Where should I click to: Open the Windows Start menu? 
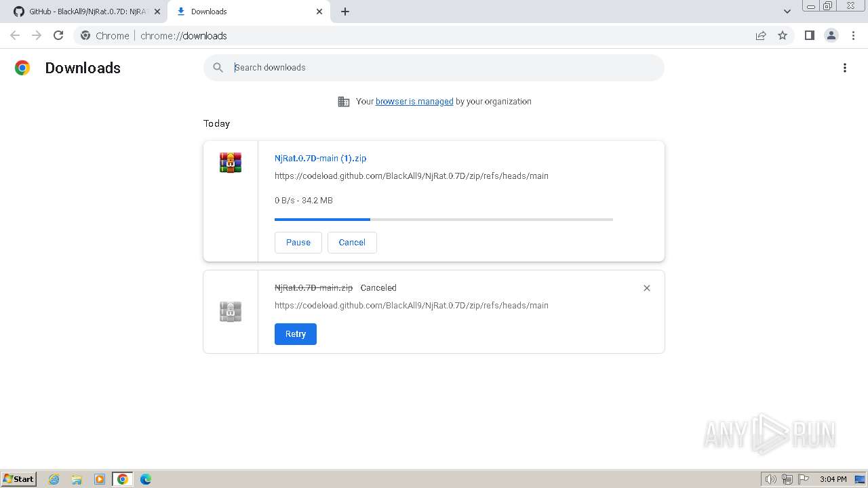[18, 479]
